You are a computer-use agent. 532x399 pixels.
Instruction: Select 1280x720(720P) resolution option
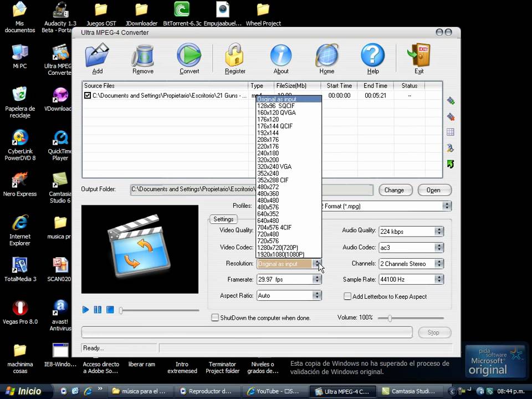click(288, 248)
